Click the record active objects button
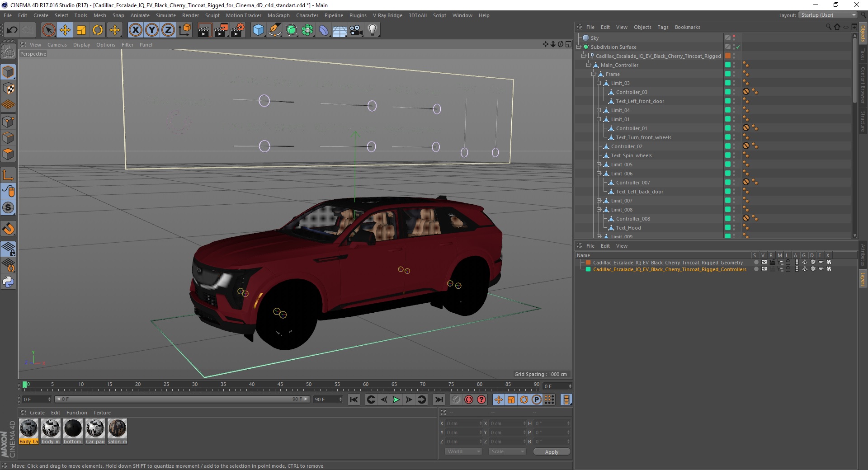 tap(456, 399)
